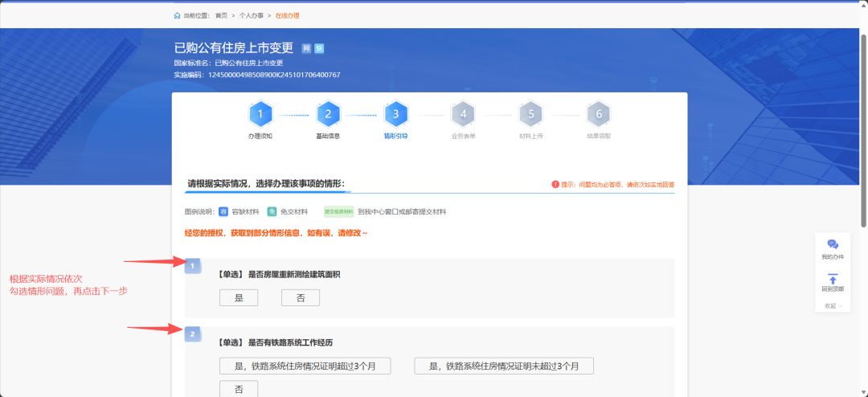Click the home icon in breadcrumb
The width and height of the screenshot is (868, 397).
[x=177, y=15]
